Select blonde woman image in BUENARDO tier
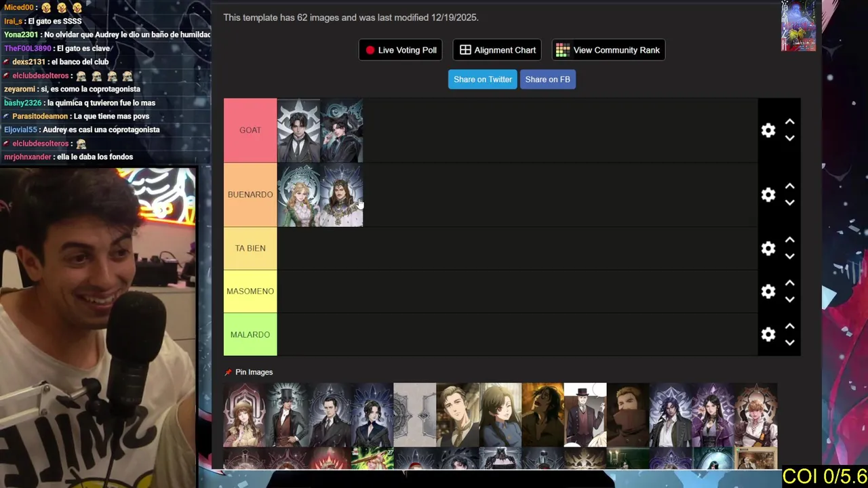 click(298, 195)
